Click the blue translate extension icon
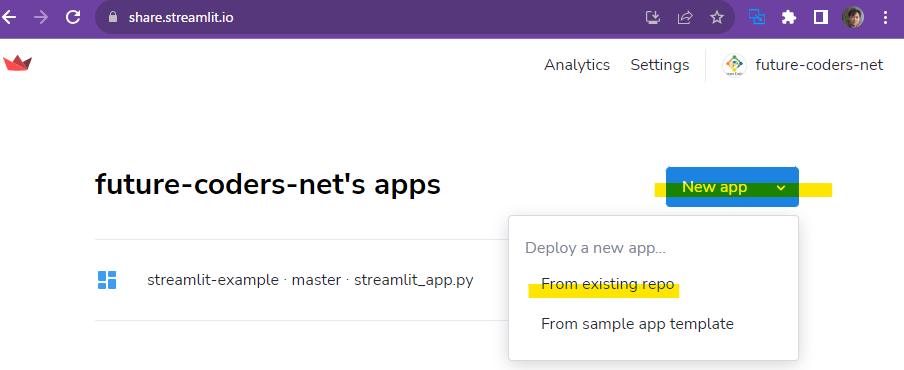This screenshot has width=904, height=370. pos(756,17)
